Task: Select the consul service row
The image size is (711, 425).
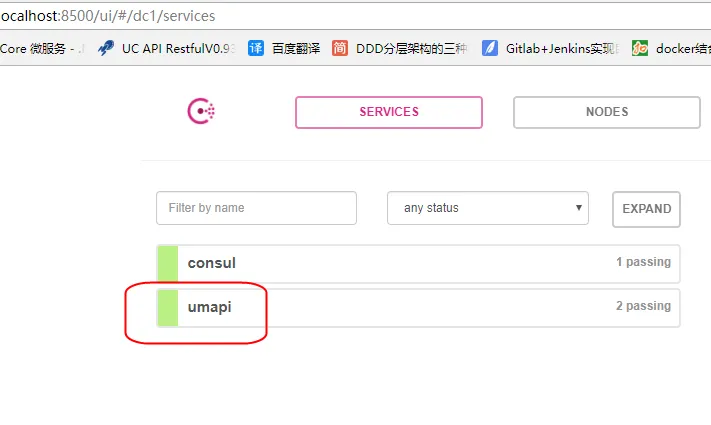Action: point(400,263)
